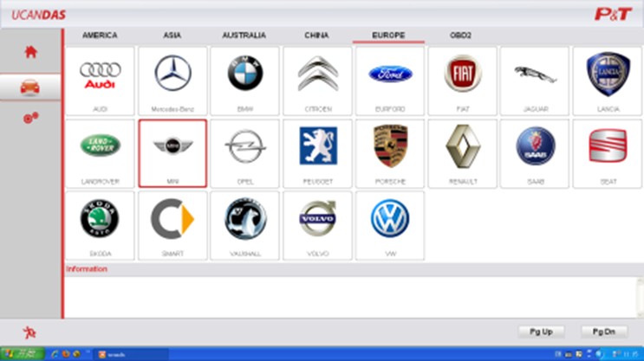Image resolution: width=644 pixels, height=361 pixels.
Task: Switch to the ASIA tab
Action: pos(172,35)
